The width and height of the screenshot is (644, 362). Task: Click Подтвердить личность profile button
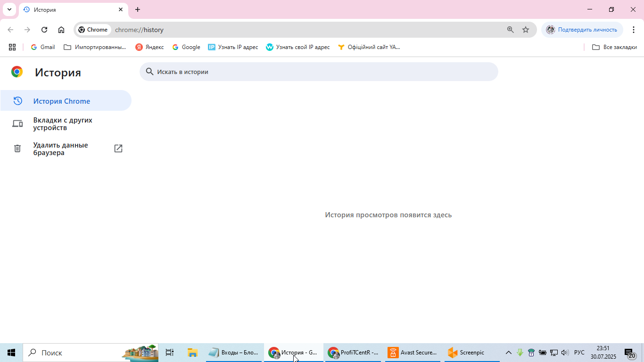click(x=582, y=30)
